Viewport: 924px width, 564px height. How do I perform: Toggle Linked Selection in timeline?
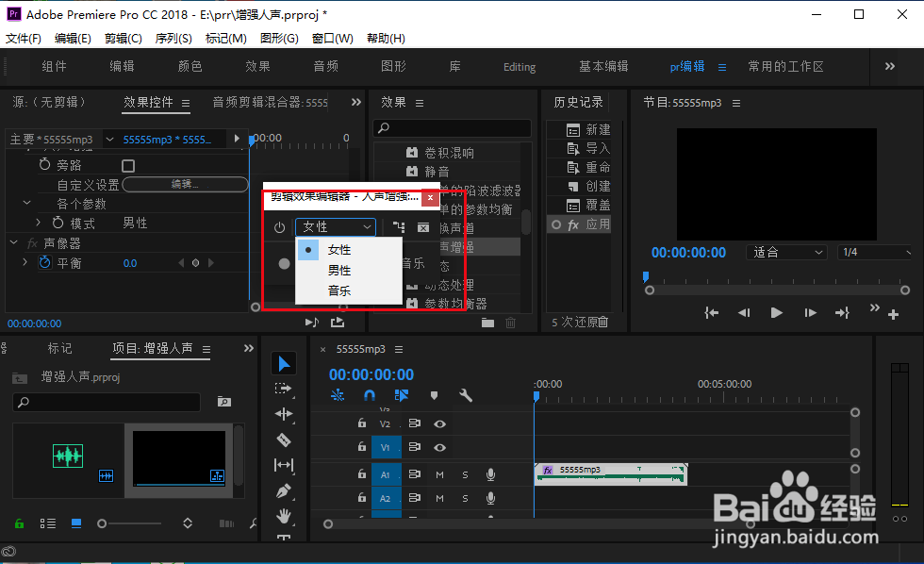coord(402,395)
